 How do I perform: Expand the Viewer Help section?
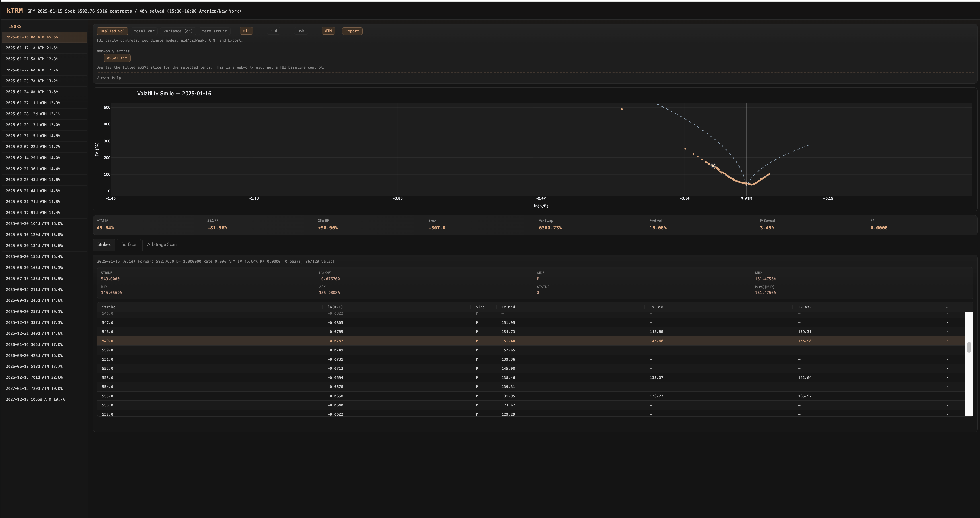109,78
